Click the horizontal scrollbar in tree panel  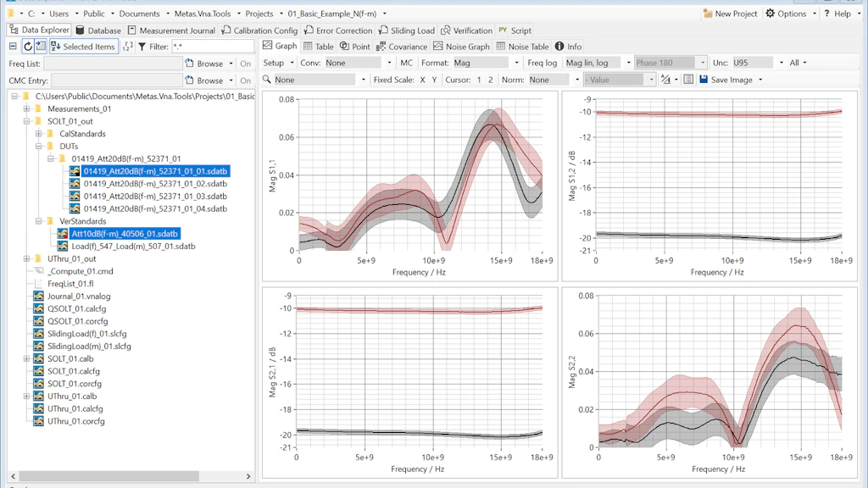coord(108,476)
